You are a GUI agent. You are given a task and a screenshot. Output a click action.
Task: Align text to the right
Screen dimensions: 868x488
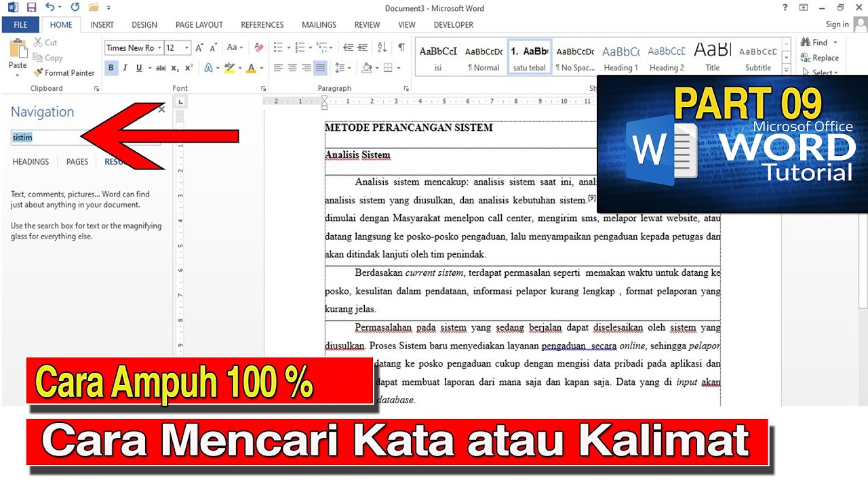307,68
